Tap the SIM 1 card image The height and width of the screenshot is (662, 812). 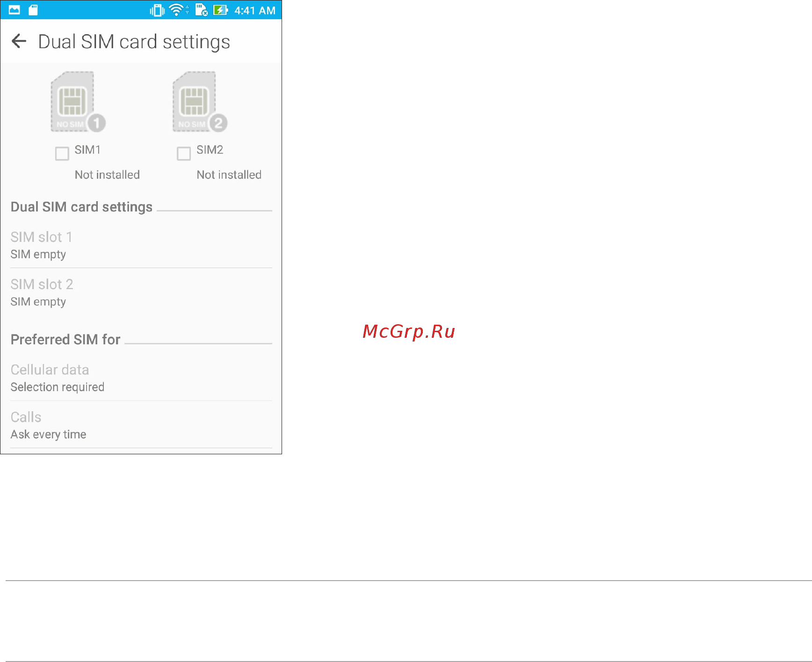click(78, 102)
